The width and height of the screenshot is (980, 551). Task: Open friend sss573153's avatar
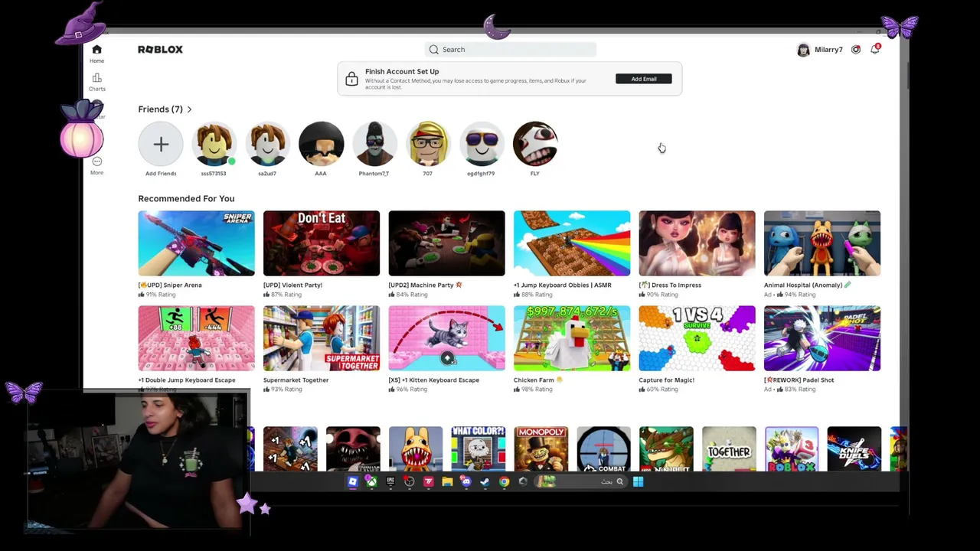[214, 144]
